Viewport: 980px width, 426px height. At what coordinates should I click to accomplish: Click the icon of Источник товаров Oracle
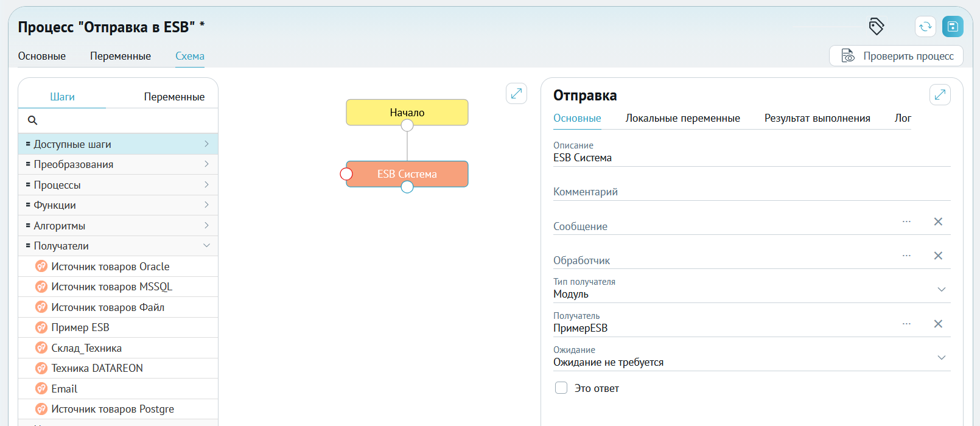[x=41, y=266]
